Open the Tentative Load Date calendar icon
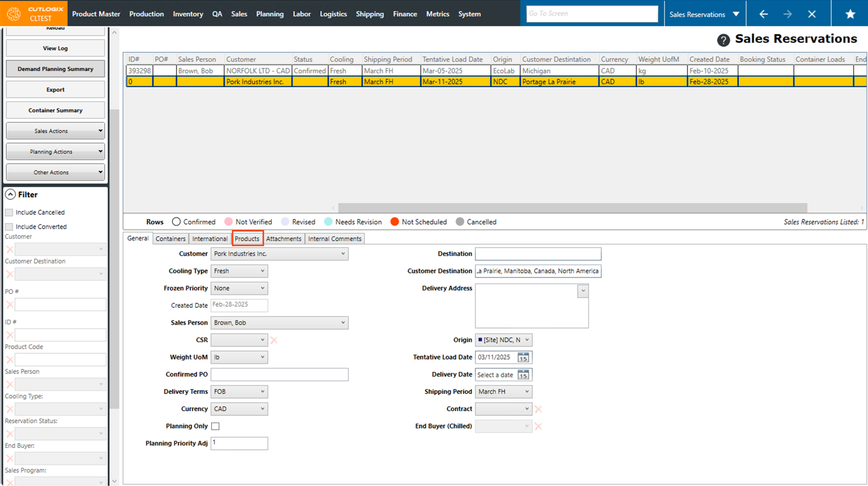The image size is (868, 486). [523, 358]
